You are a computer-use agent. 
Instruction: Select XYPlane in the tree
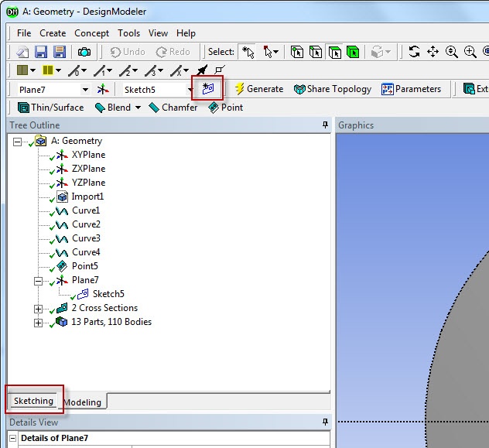88,155
